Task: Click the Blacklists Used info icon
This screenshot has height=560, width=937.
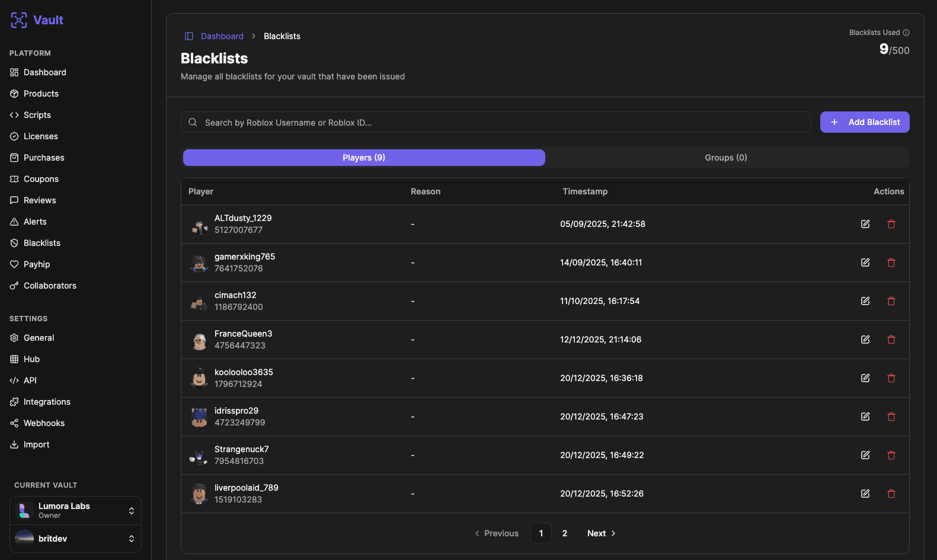Action: click(906, 33)
